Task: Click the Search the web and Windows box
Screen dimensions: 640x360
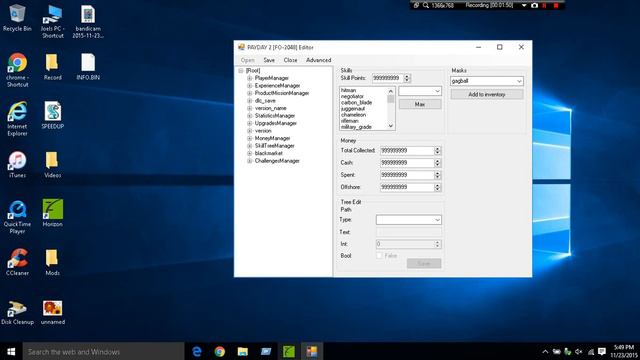Action: point(103,351)
